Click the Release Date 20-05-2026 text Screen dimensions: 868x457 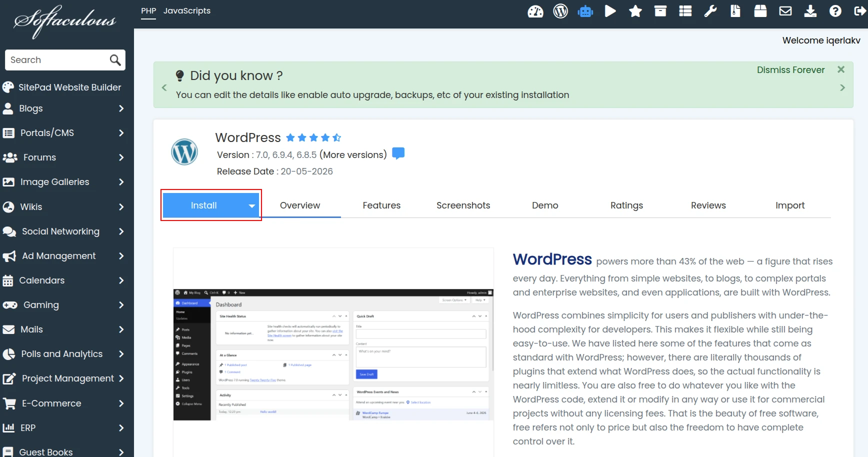tap(274, 171)
